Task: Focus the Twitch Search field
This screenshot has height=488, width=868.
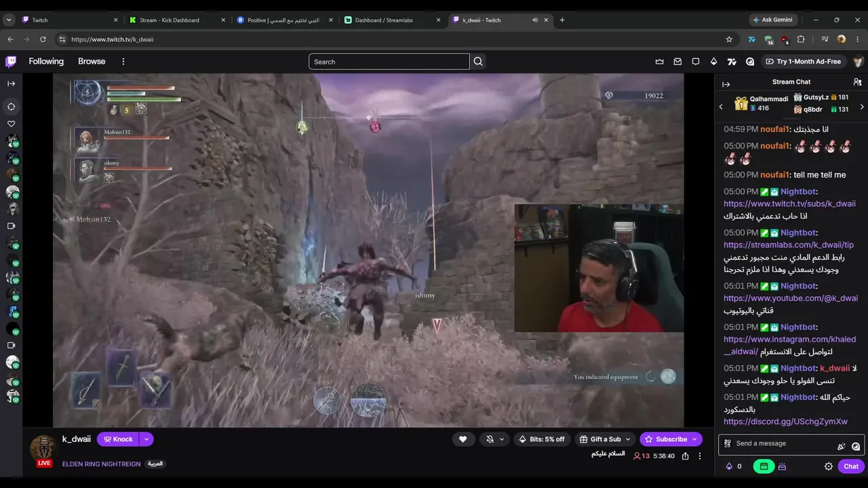Action: (389, 62)
